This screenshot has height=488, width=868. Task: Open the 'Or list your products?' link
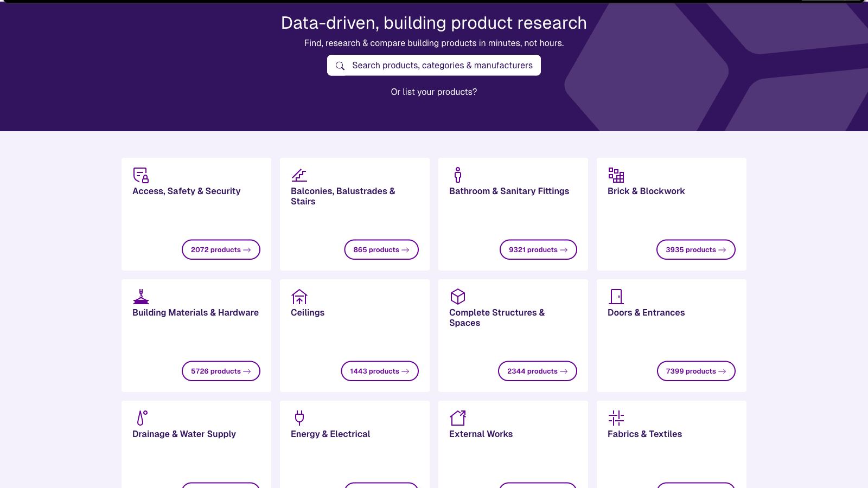434,92
